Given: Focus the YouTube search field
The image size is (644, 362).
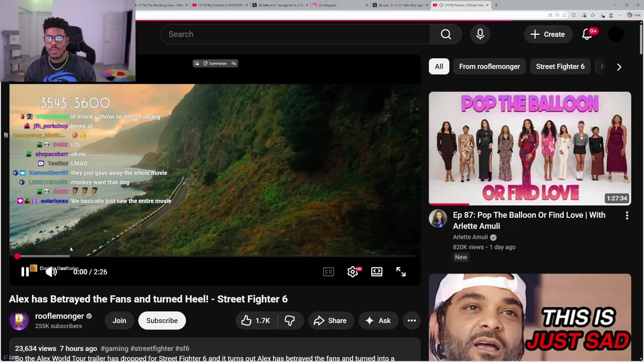Looking at the screenshot, I should [295, 34].
